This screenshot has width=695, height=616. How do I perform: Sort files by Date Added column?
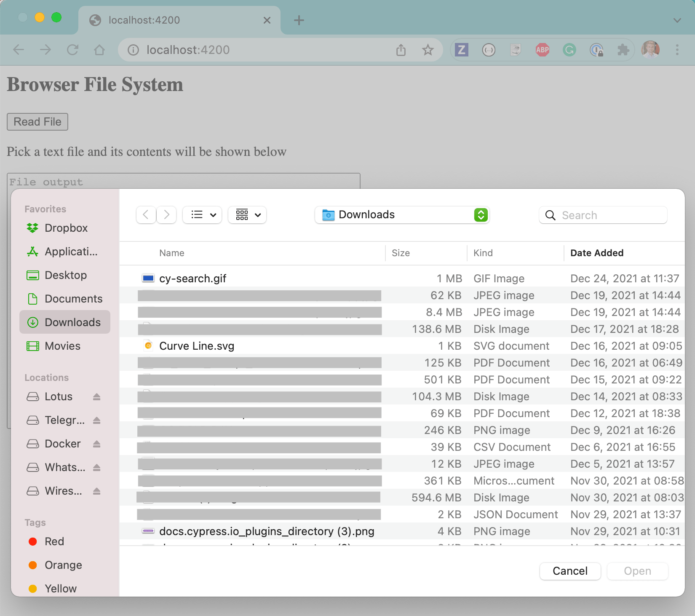pos(597,253)
